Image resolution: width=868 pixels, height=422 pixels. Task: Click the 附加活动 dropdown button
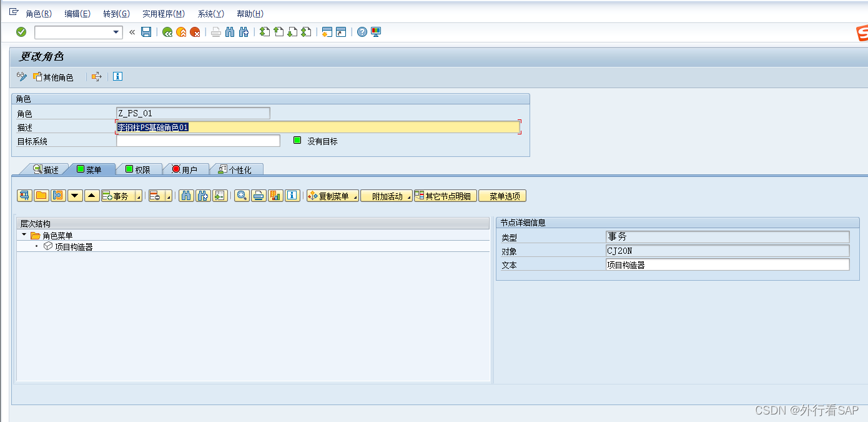[387, 196]
